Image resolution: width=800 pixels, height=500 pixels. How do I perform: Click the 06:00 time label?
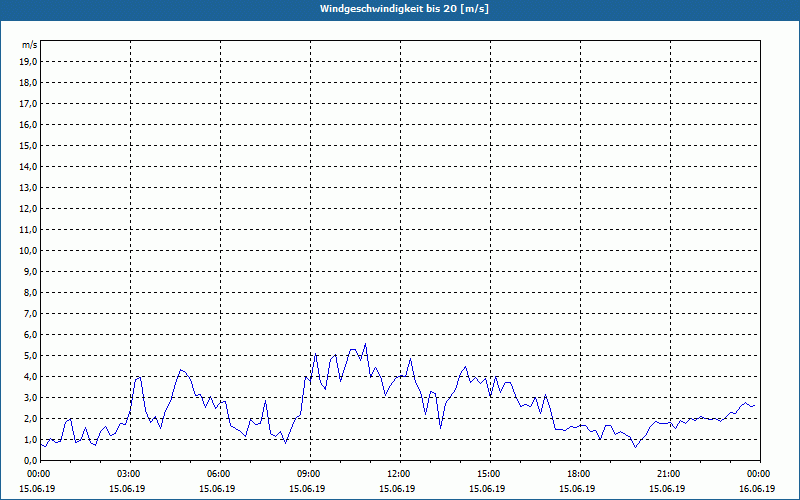pyautogui.click(x=220, y=474)
